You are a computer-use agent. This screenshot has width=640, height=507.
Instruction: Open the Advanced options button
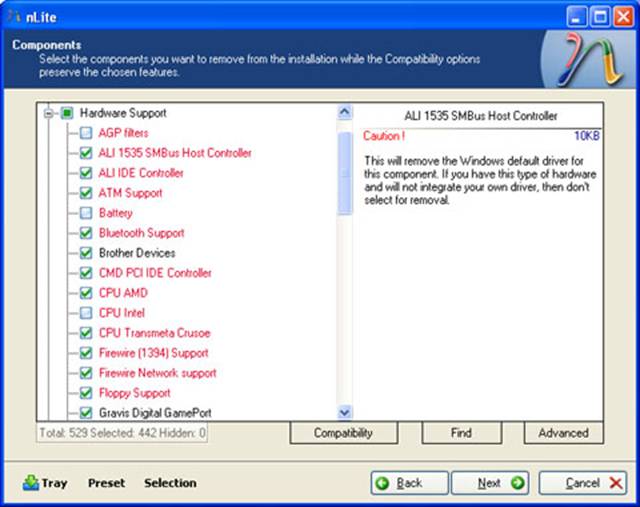[x=563, y=433]
